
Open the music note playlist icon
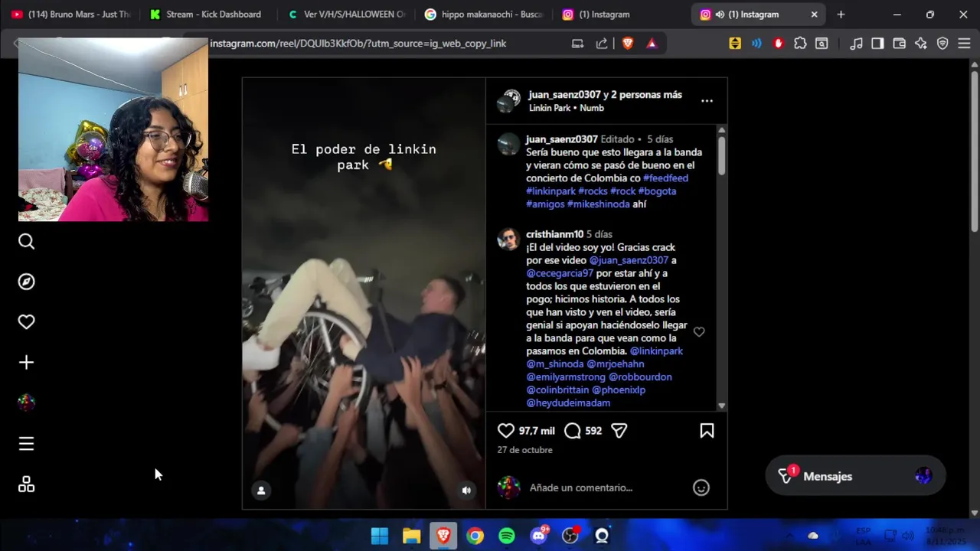(857, 44)
